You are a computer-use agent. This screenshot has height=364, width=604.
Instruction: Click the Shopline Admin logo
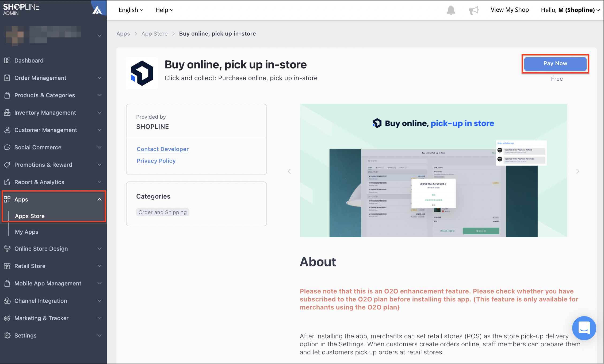[21, 9]
